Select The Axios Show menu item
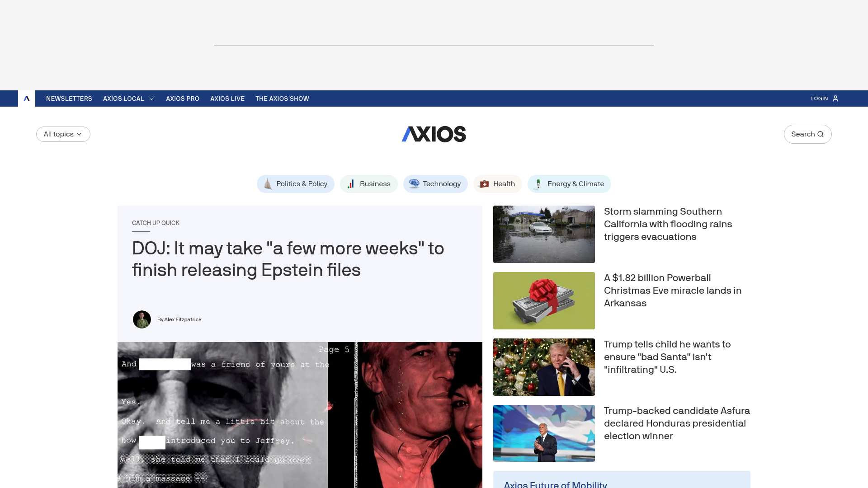The width and height of the screenshot is (868, 488). (282, 99)
